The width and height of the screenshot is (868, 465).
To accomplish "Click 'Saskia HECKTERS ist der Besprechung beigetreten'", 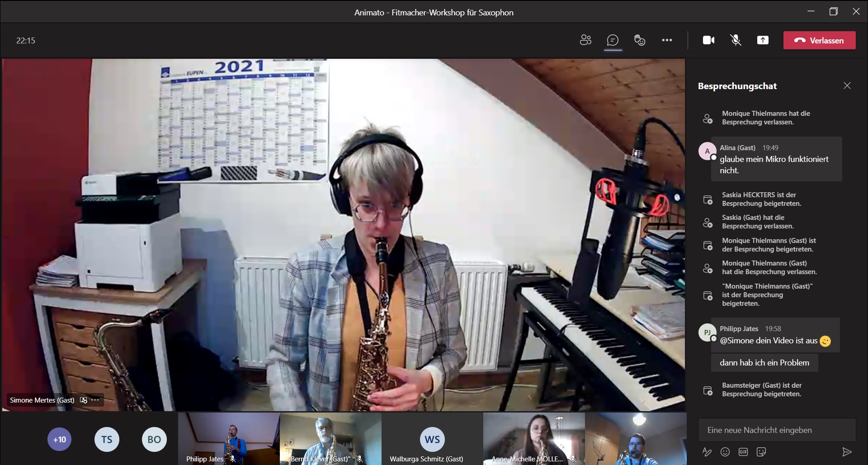I will point(761,199).
